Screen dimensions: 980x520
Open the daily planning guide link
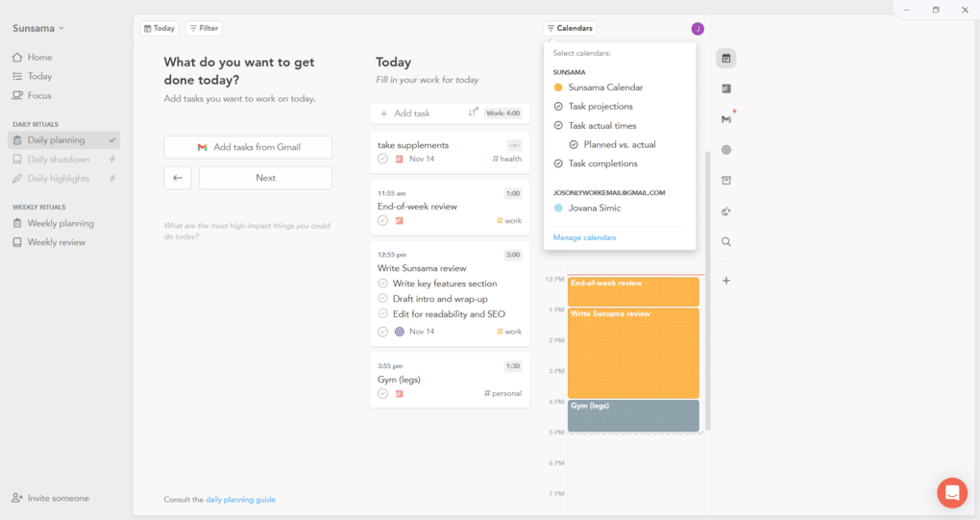coord(240,500)
